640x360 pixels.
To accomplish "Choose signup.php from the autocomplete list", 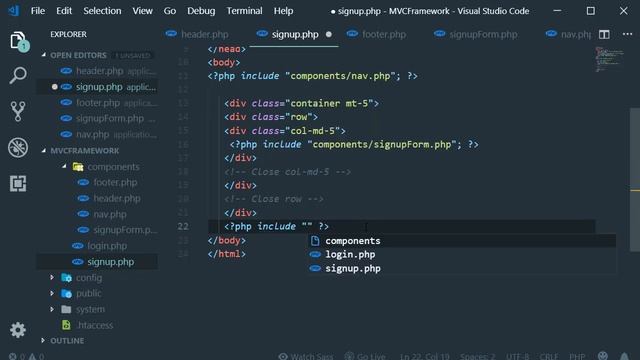I will click(x=461, y=269).
